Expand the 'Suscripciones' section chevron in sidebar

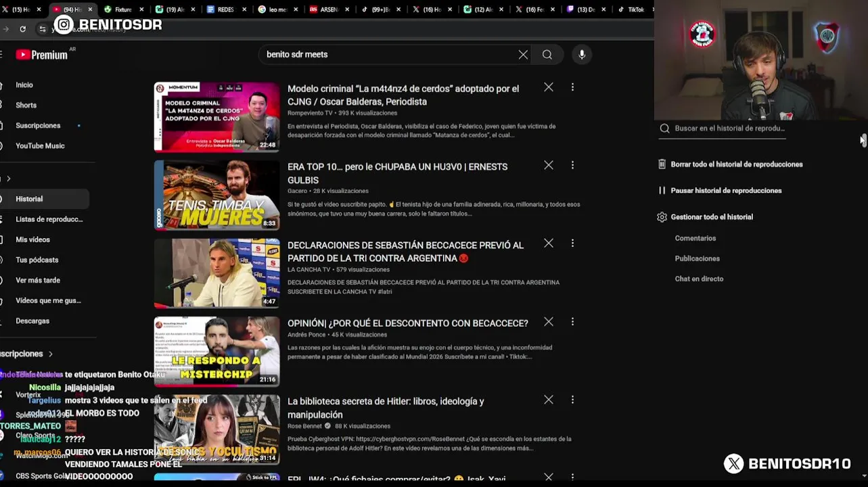pos(51,354)
